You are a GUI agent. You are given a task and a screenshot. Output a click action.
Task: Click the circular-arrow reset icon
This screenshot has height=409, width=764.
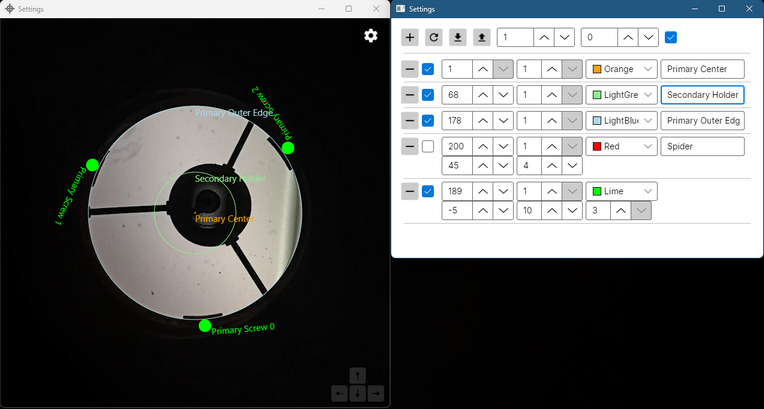point(434,37)
